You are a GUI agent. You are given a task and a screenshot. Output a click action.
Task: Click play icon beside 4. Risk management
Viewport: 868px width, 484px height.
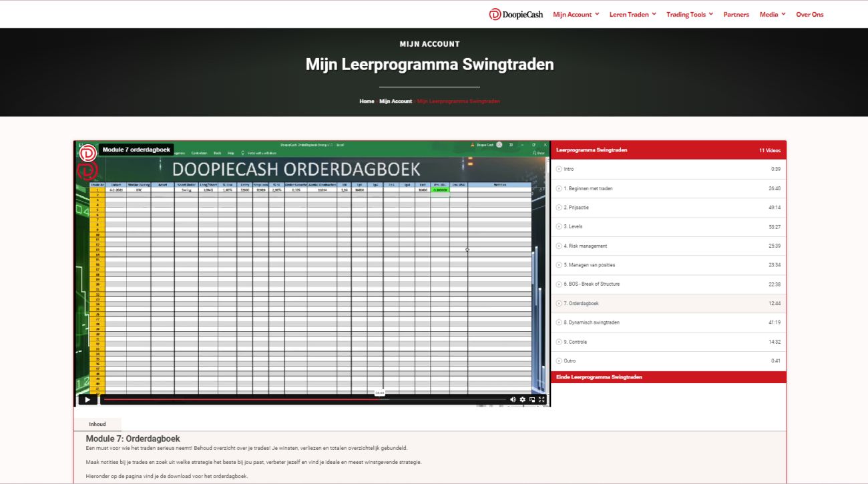pyautogui.click(x=559, y=246)
